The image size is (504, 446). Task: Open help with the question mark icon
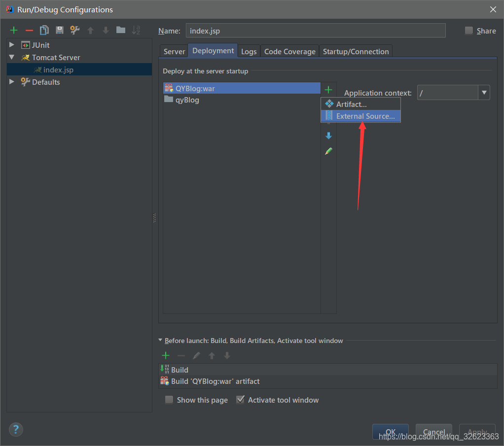click(x=16, y=429)
